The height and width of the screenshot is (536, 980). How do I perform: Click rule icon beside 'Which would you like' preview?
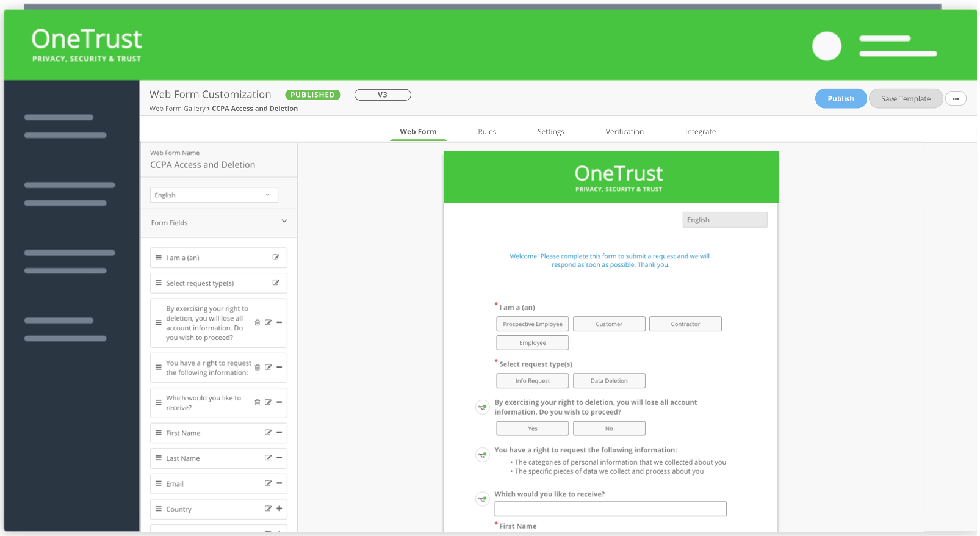pyautogui.click(x=483, y=499)
